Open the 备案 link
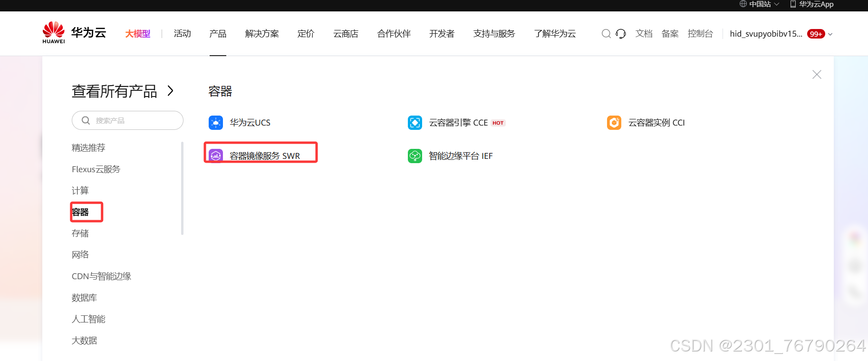Image resolution: width=868 pixels, height=361 pixels. coord(670,34)
